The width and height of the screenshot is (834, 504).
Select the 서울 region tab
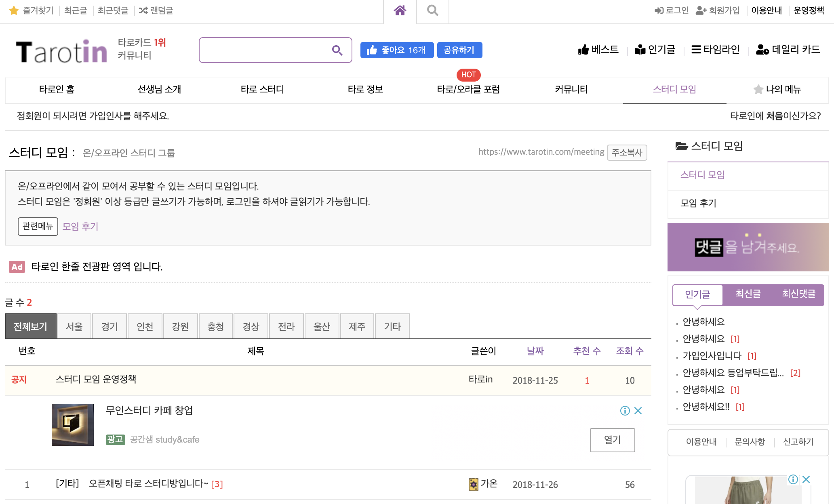pyautogui.click(x=74, y=326)
